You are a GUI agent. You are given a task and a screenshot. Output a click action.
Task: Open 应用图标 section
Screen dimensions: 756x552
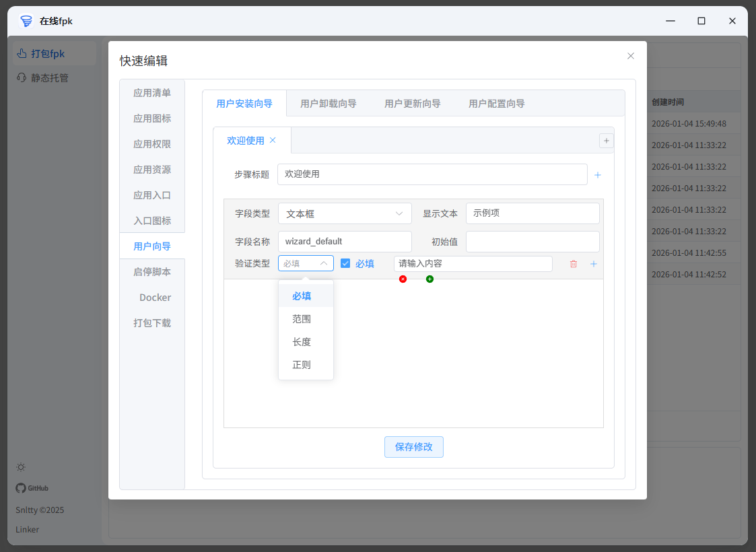(152, 118)
